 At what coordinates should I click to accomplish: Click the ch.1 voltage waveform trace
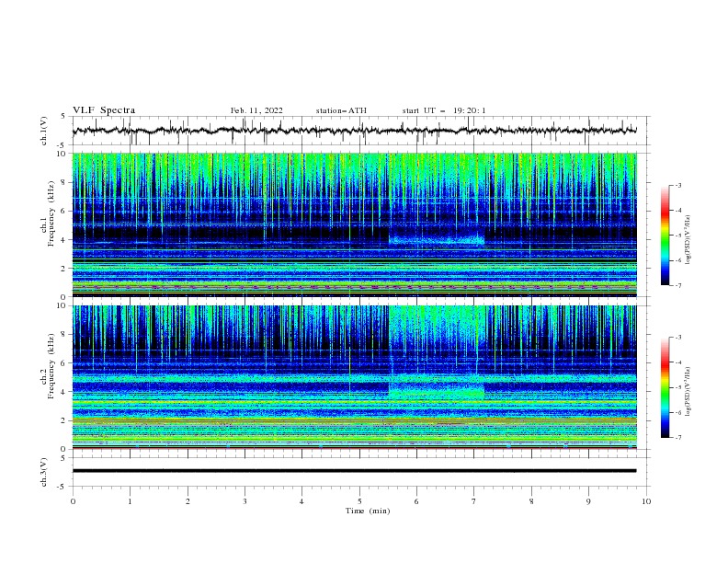(x=354, y=131)
